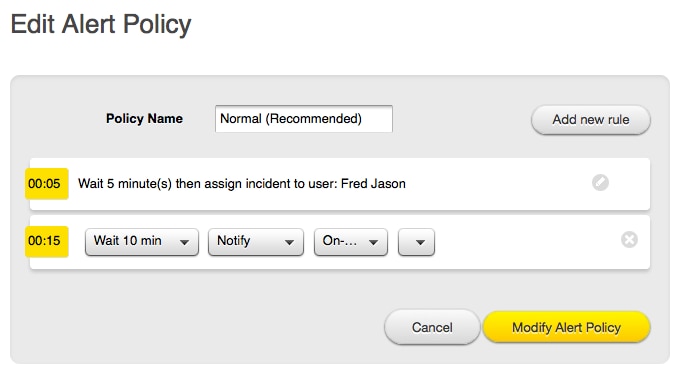The width and height of the screenshot is (685, 378).
Task: Click the Add new rule button
Action: [x=591, y=120]
